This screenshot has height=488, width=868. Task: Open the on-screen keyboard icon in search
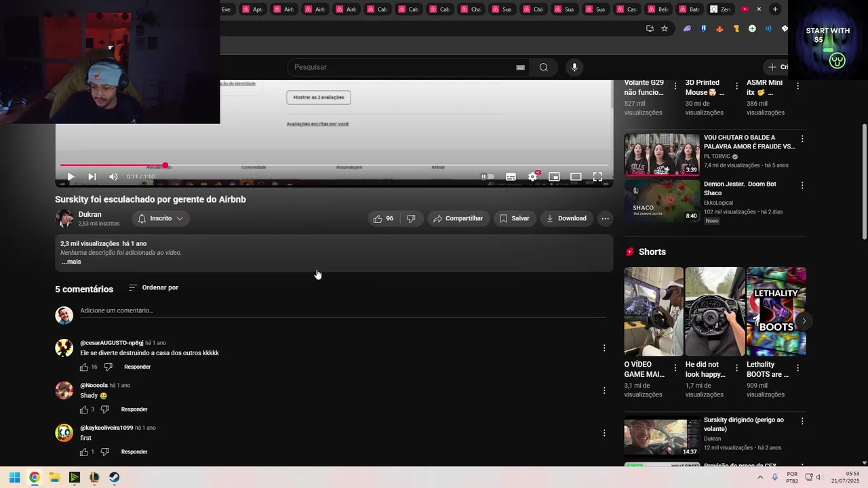pyautogui.click(x=520, y=67)
